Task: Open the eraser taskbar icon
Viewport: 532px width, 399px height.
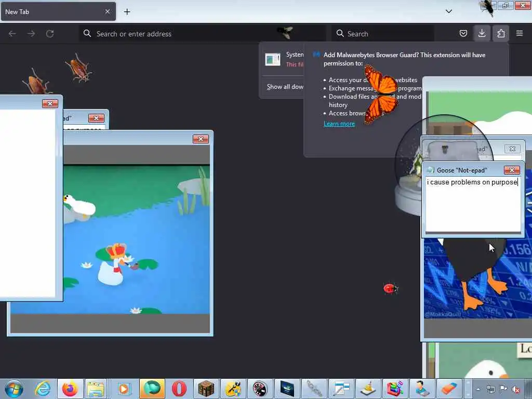Action: pos(449,389)
